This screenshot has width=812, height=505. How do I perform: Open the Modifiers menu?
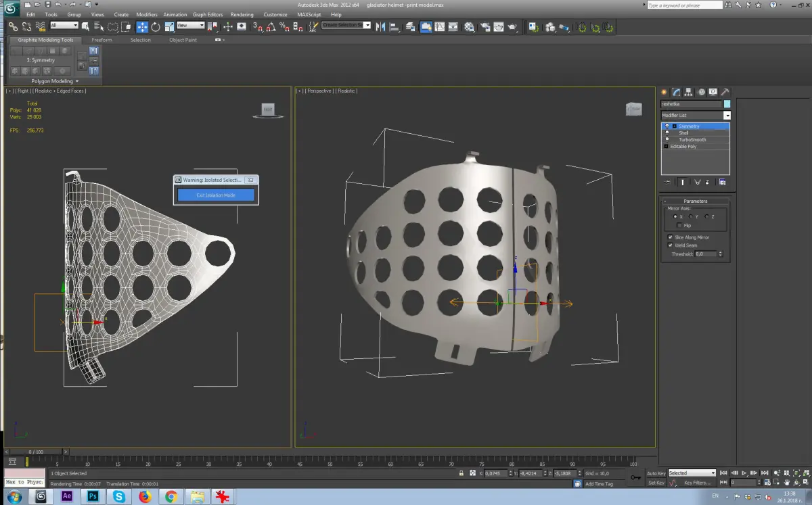(x=147, y=14)
